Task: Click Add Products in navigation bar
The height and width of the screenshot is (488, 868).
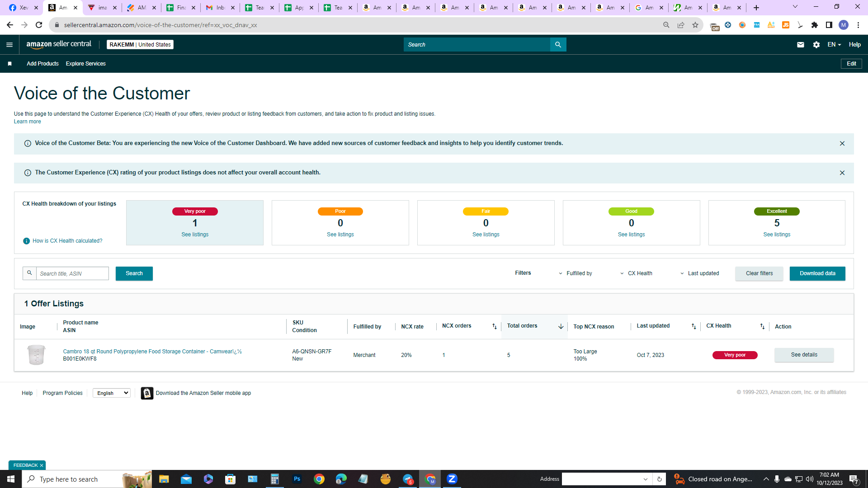Action: (x=42, y=64)
